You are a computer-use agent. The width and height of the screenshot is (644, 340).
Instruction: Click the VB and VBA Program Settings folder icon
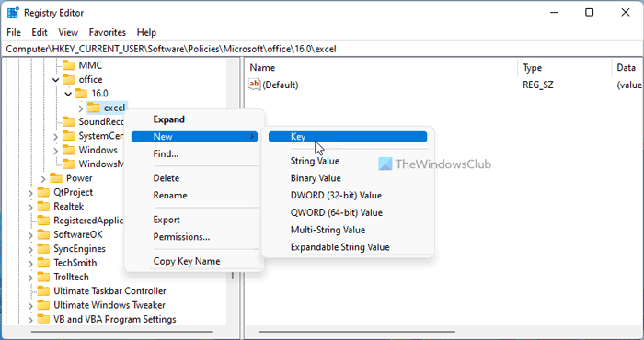(x=43, y=319)
